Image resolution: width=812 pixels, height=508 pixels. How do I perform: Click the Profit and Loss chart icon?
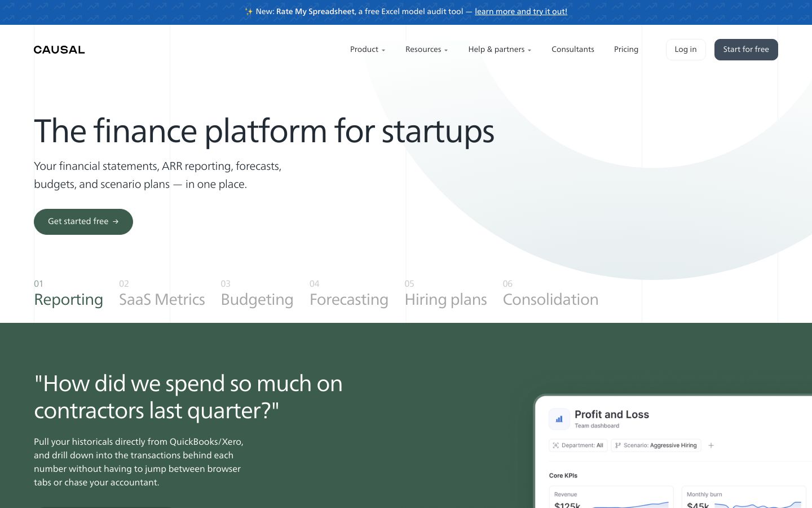click(559, 419)
